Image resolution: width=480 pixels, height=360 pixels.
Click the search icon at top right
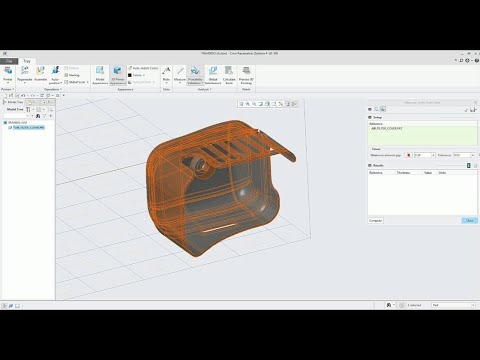pyautogui.click(x=461, y=61)
